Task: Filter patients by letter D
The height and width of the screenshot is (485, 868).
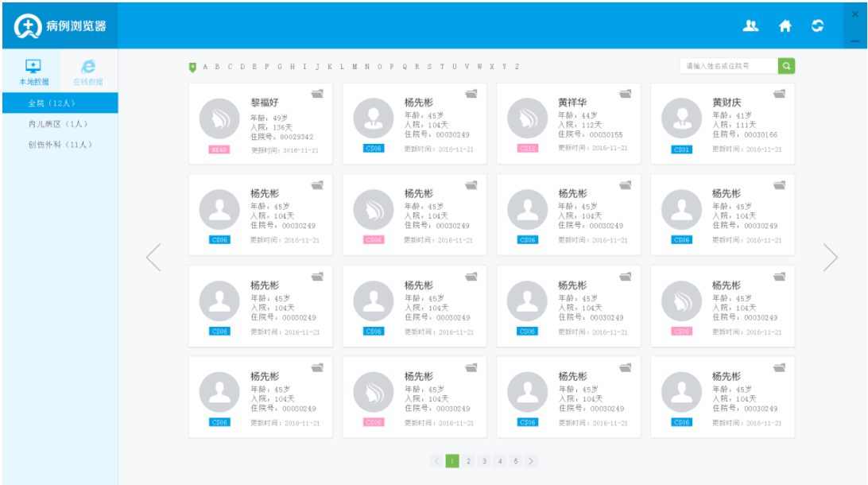Action: pos(242,67)
